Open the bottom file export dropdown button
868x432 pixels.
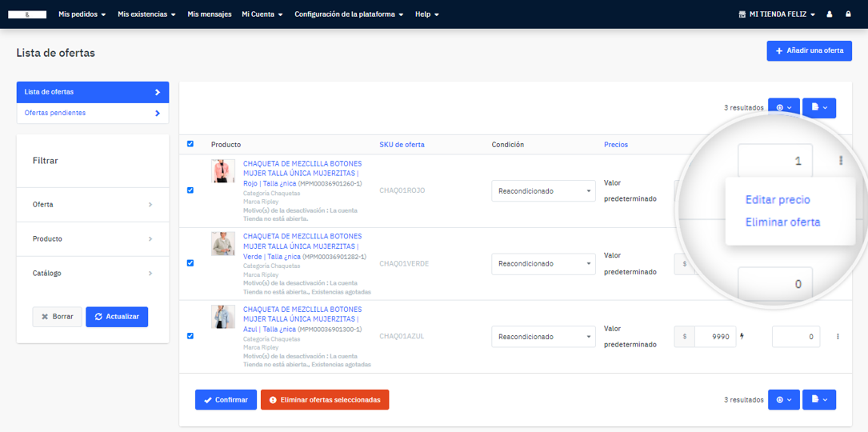tap(819, 399)
